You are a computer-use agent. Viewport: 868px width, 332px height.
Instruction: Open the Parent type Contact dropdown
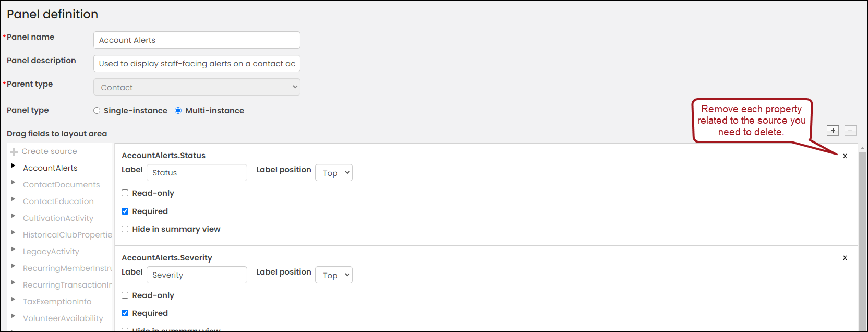(197, 87)
